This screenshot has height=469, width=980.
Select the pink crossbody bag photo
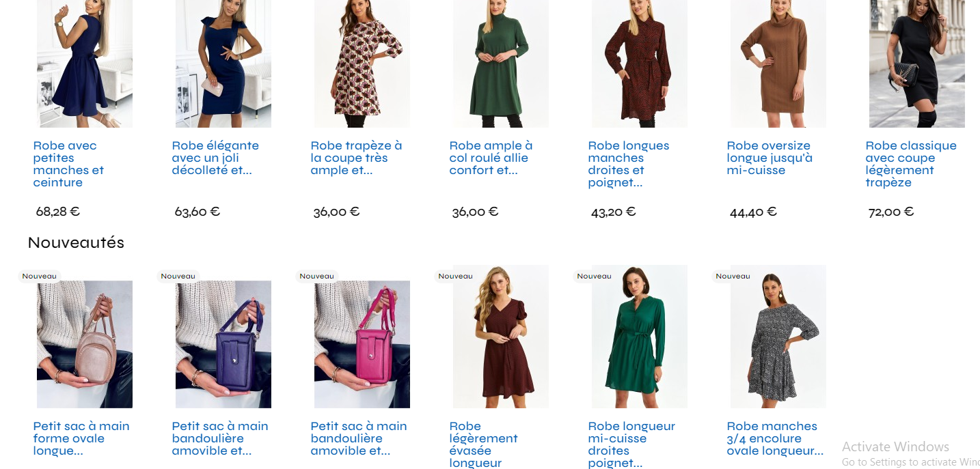pos(362,344)
